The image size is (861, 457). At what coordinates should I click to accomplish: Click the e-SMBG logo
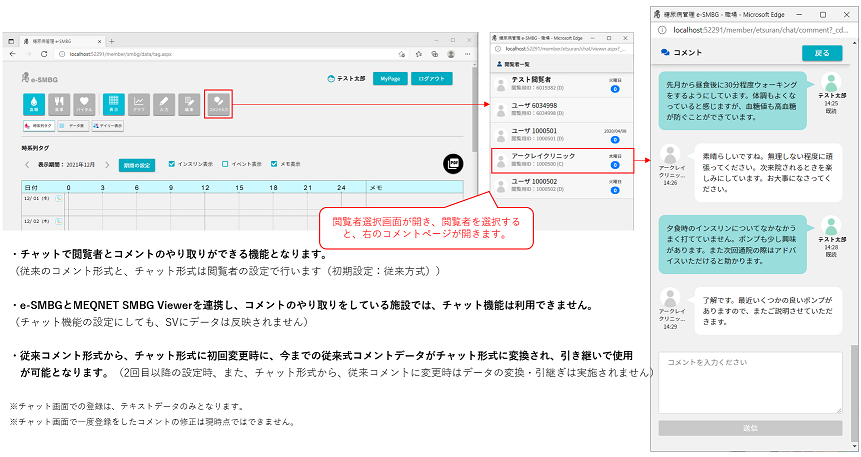(40, 79)
